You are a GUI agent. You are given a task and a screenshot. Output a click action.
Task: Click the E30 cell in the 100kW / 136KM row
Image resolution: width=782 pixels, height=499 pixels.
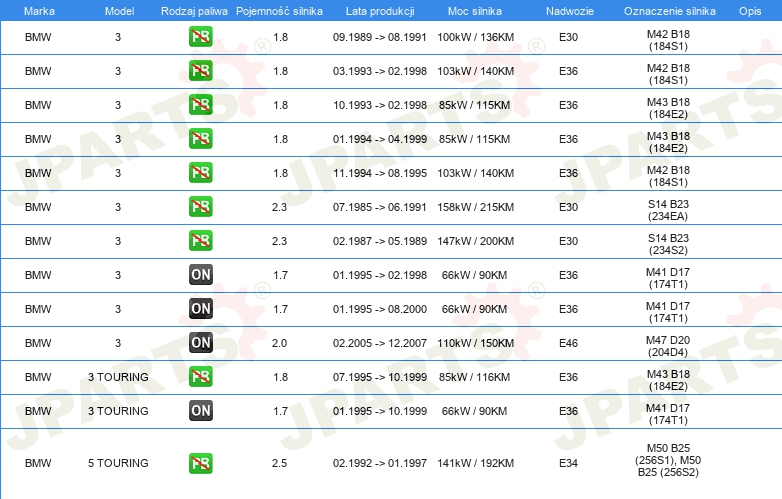(x=568, y=37)
